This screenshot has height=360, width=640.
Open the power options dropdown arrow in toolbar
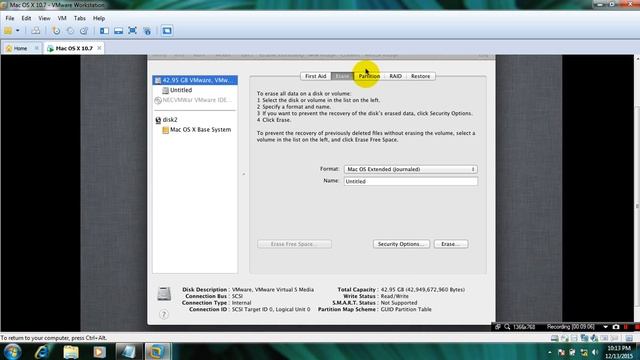click(x=18, y=31)
